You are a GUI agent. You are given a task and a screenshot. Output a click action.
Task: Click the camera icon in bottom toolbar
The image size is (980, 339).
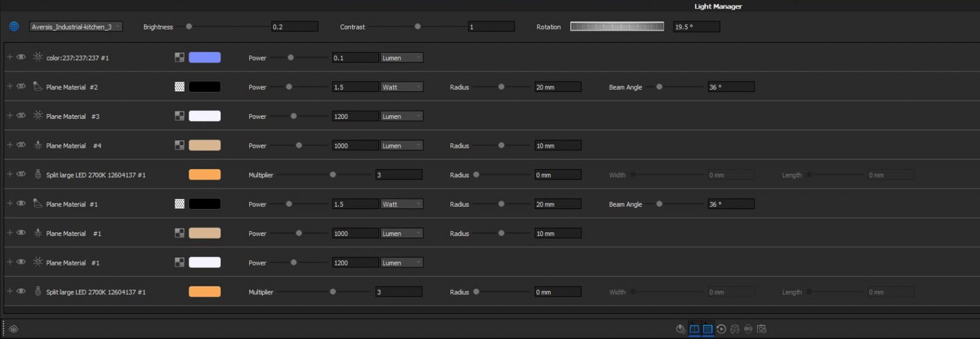click(x=761, y=329)
